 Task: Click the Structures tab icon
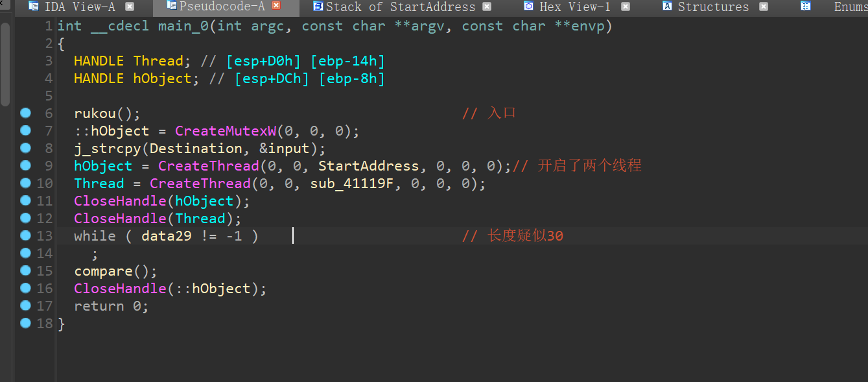[x=667, y=6]
